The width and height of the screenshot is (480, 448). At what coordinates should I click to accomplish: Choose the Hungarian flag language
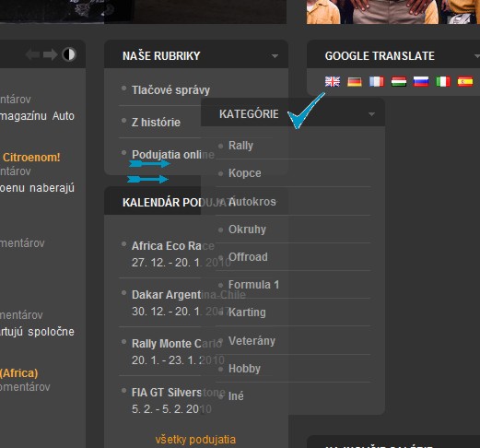click(399, 82)
